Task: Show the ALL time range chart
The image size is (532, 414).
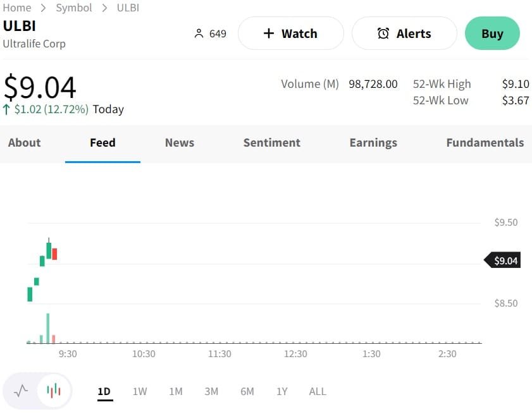Action: point(318,391)
